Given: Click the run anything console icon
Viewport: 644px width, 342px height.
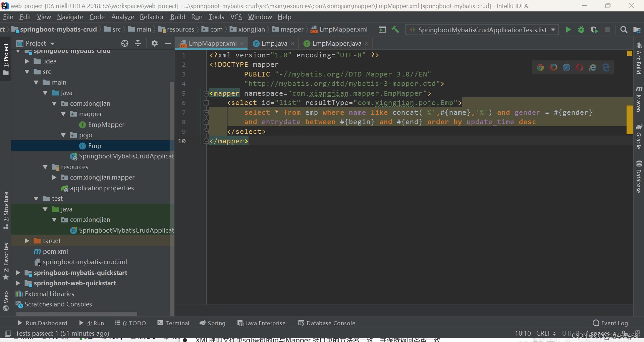Looking at the screenshot, I should click(382, 30).
